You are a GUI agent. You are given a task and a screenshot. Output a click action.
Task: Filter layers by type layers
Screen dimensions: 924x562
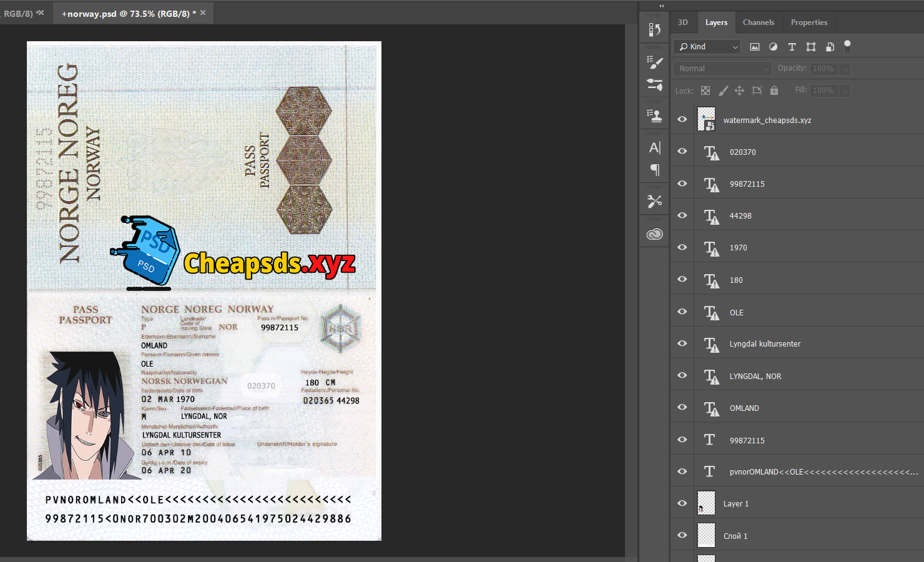click(x=792, y=47)
